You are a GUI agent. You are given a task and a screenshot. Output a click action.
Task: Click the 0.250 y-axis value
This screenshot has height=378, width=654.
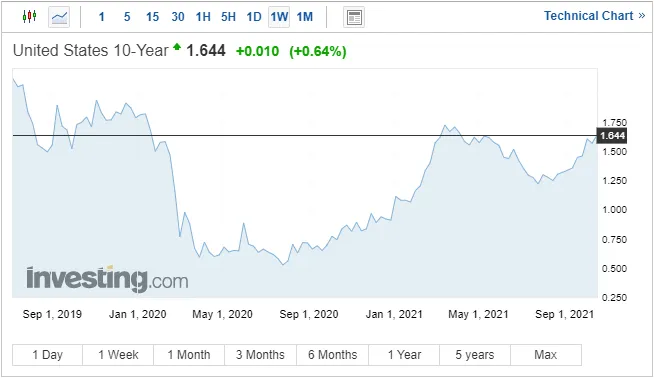click(614, 297)
